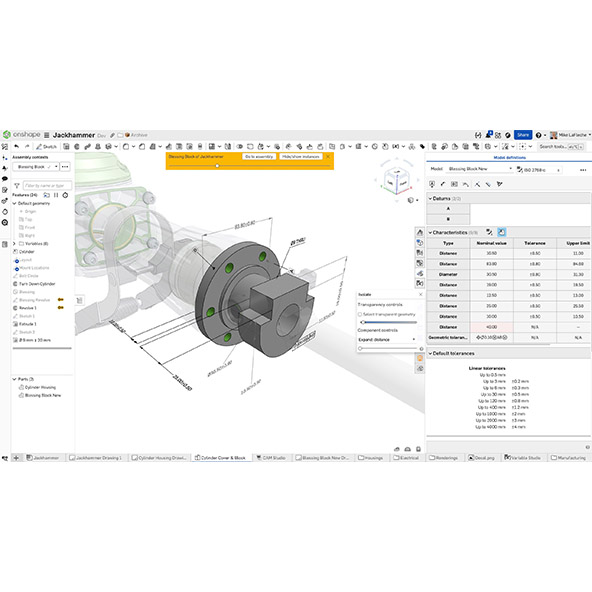Click the feature filter funnel icon
The width and height of the screenshot is (592, 592).
[x=17, y=185]
